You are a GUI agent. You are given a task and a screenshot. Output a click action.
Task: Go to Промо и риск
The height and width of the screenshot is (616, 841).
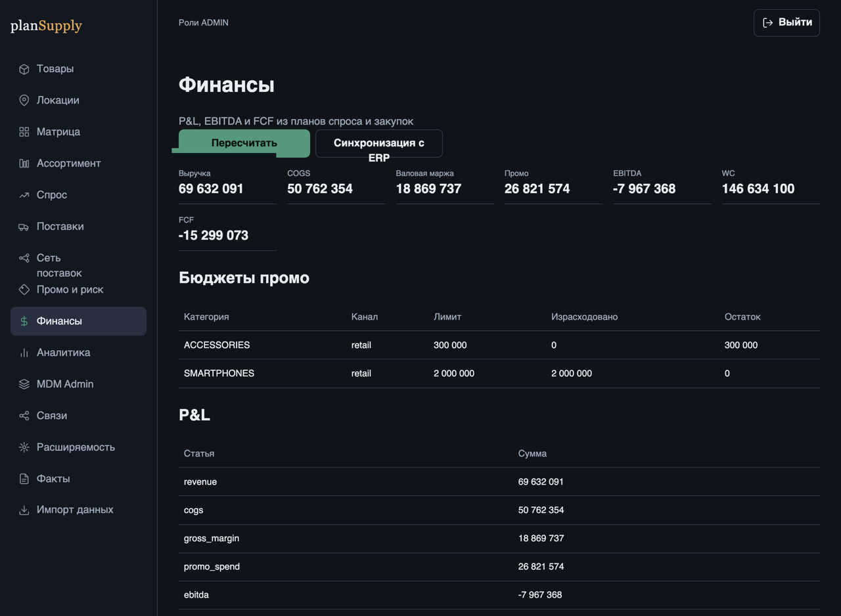pyautogui.click(x=78, y=290)
